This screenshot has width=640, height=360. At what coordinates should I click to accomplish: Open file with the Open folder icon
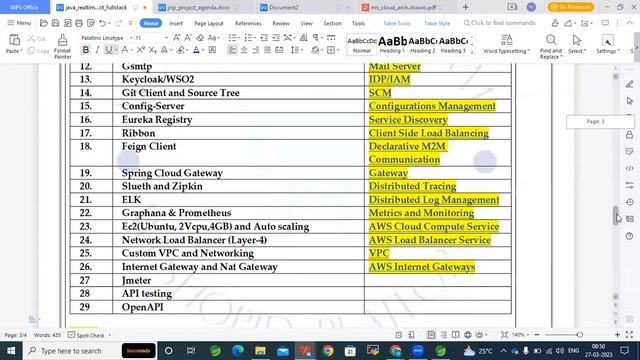pos(44,23)
